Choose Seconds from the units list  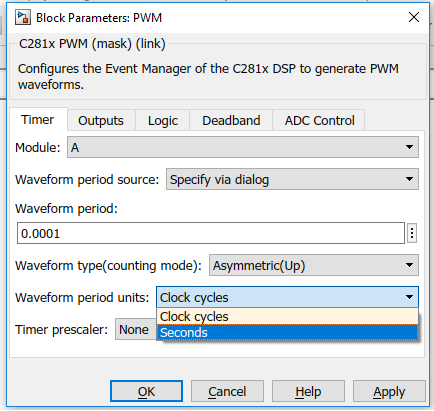[287, 332]
